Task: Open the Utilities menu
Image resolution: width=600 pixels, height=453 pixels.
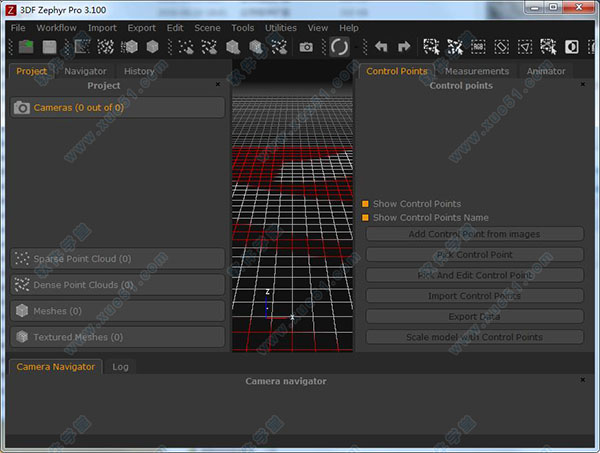Action: tap(281, 28)
